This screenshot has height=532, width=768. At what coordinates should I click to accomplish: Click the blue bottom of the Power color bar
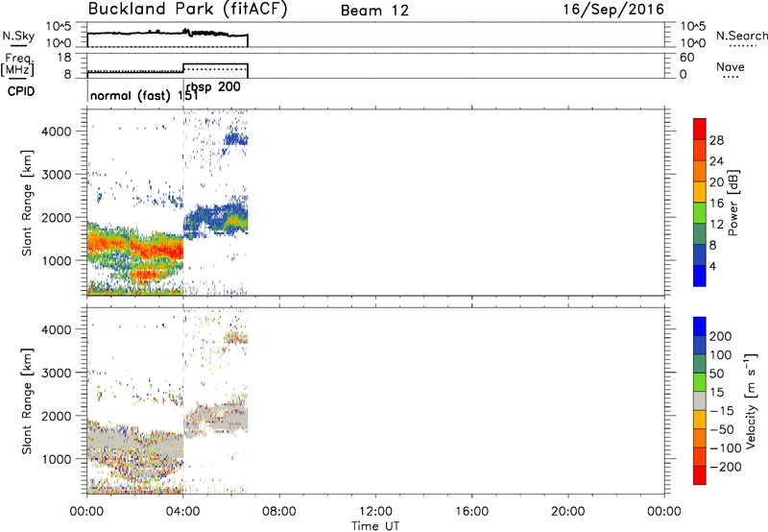click(700, 276)
